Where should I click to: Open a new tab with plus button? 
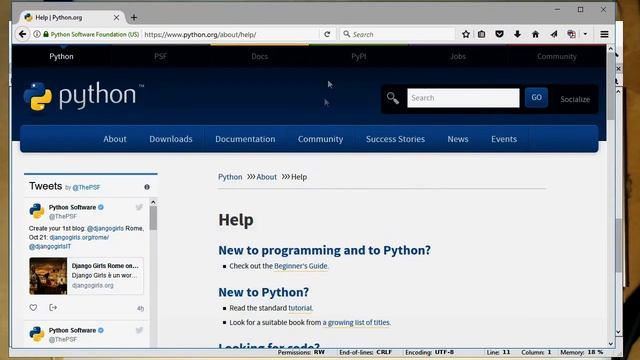(134, 18)
